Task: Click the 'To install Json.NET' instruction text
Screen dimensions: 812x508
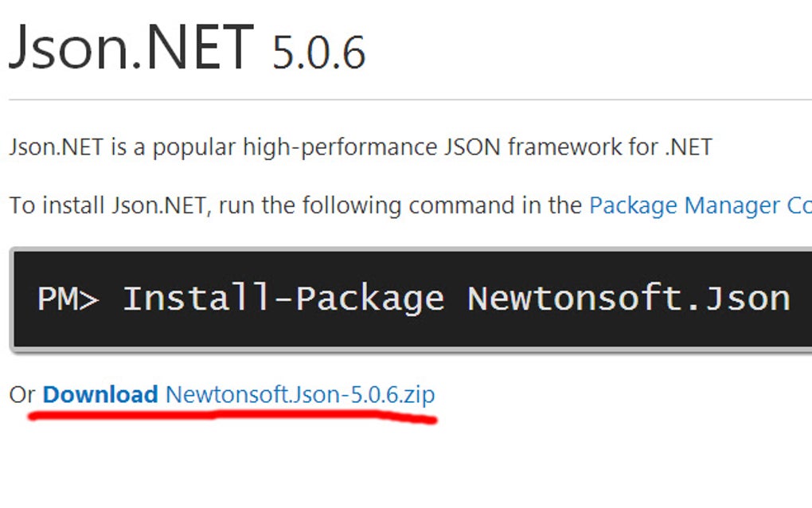Action: tap(110, 205)
